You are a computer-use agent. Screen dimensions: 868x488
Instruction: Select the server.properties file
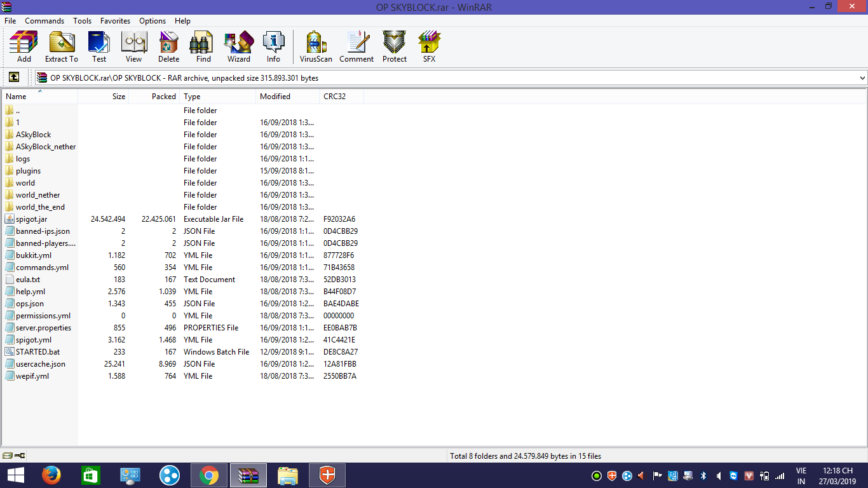[43, 328]
